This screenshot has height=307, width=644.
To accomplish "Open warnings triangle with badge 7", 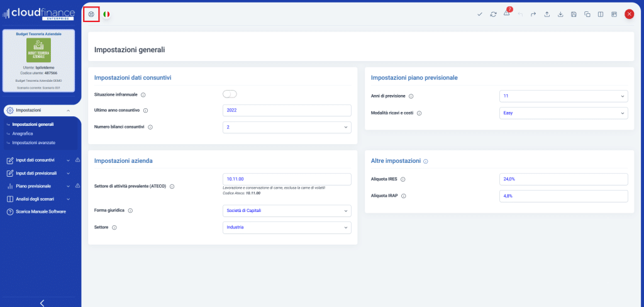I will [508, 13].
